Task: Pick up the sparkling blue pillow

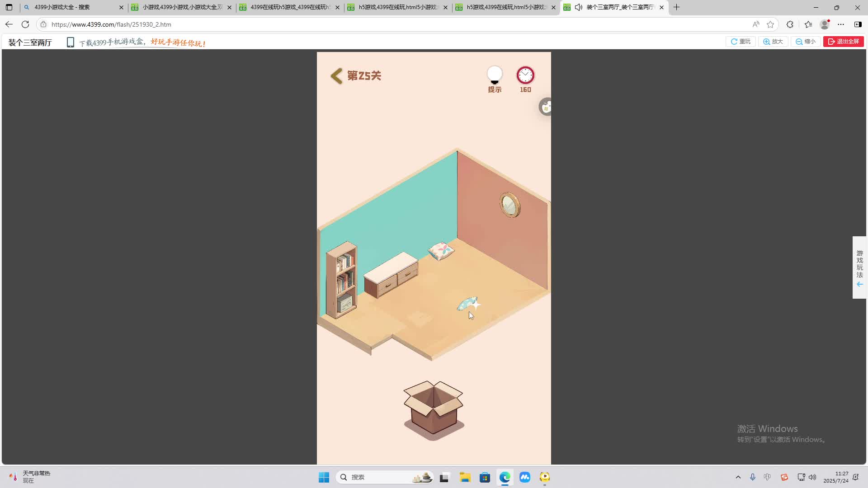Action: pyautogui.click(x=467, y=304)
